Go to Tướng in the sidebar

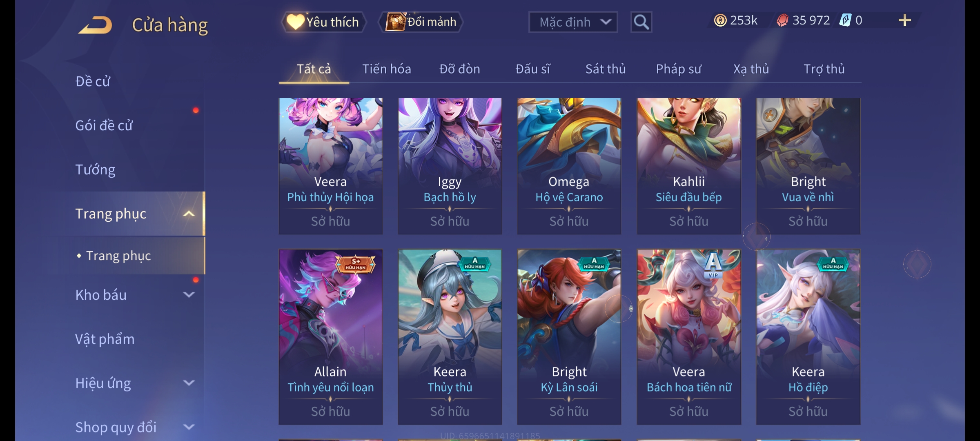click(x=96, y=169)
